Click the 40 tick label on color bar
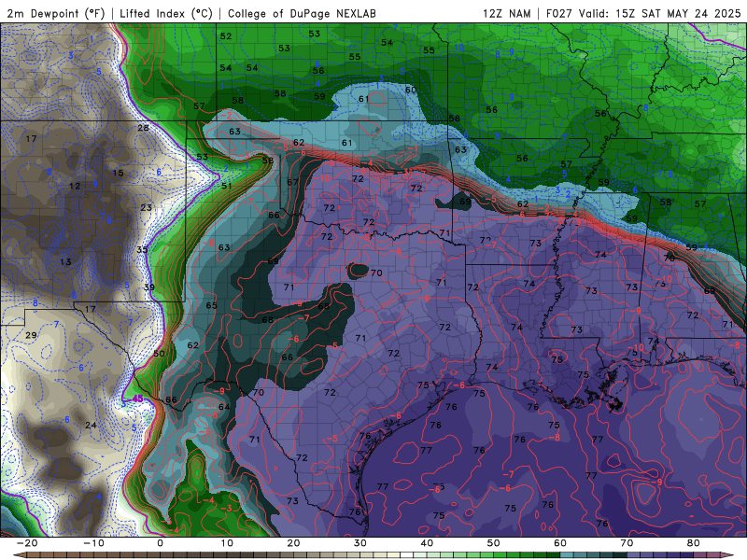 coord(427,543)
